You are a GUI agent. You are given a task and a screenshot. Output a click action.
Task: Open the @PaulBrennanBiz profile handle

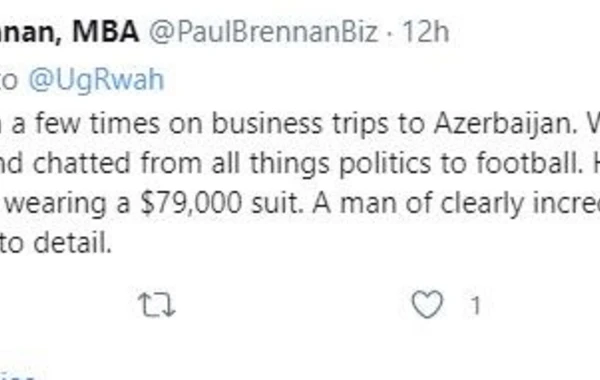[x=263, y=32]
